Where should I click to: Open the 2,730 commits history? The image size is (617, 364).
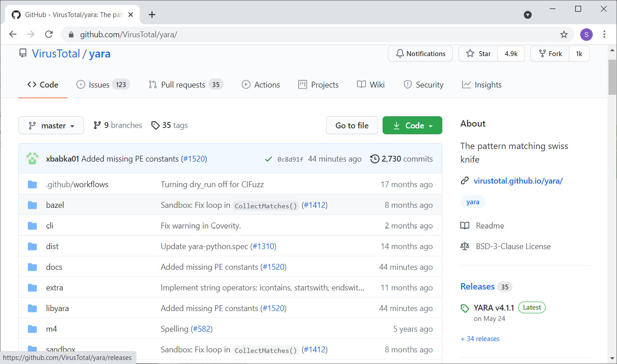pos(401,159)
